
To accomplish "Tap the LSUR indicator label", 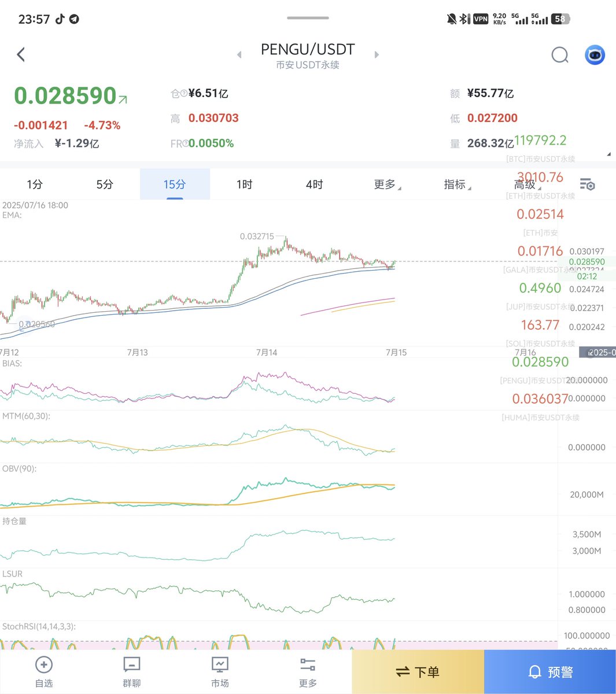I will tap(12, 574).
